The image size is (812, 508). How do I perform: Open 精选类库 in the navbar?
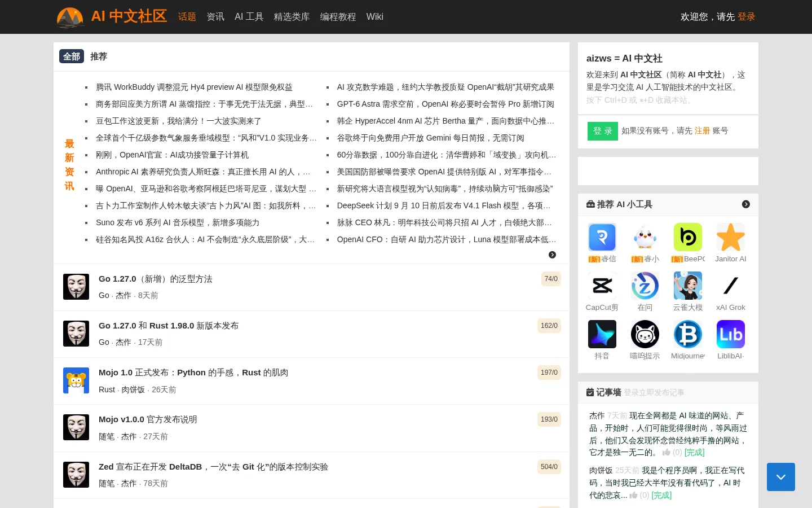(292, 17)
